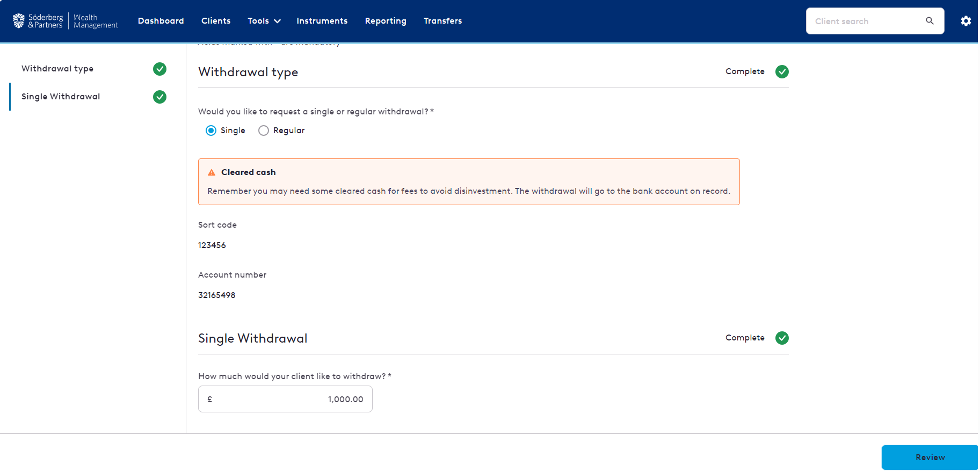Click the search magnifier icon
The image size is (980, 472).
[930, 21]
